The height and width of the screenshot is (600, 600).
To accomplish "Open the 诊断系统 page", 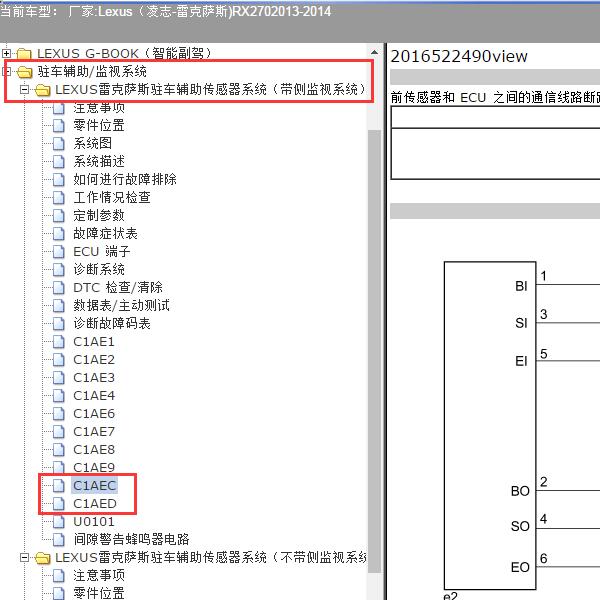I will (99, 269).
